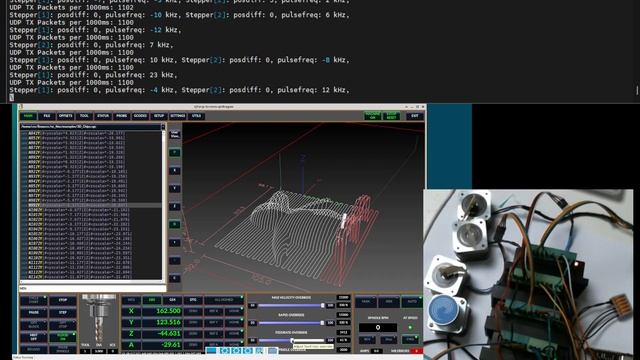The image size is (640, 360).
Task: Open the FILE tab
Action: tap(47, 116)
